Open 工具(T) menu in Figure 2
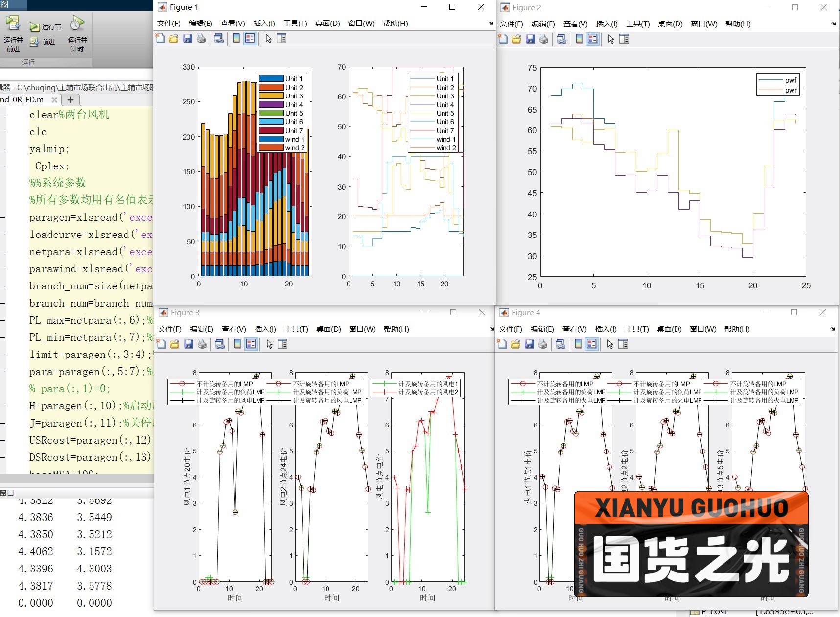 (x=638, y=24)
